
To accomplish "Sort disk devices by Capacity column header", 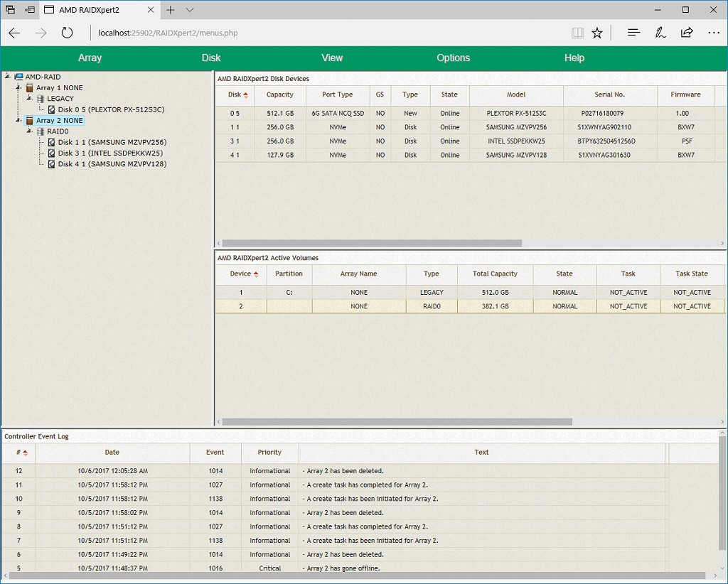I will (x=279, y=94).
